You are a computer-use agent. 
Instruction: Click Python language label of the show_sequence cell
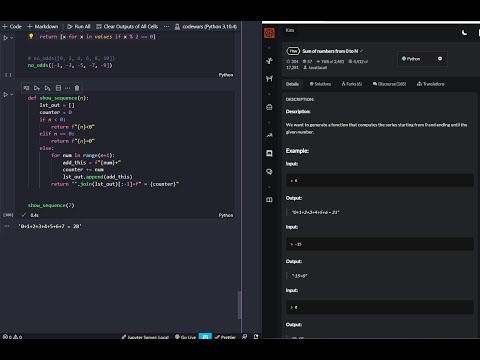coord(226,215)
